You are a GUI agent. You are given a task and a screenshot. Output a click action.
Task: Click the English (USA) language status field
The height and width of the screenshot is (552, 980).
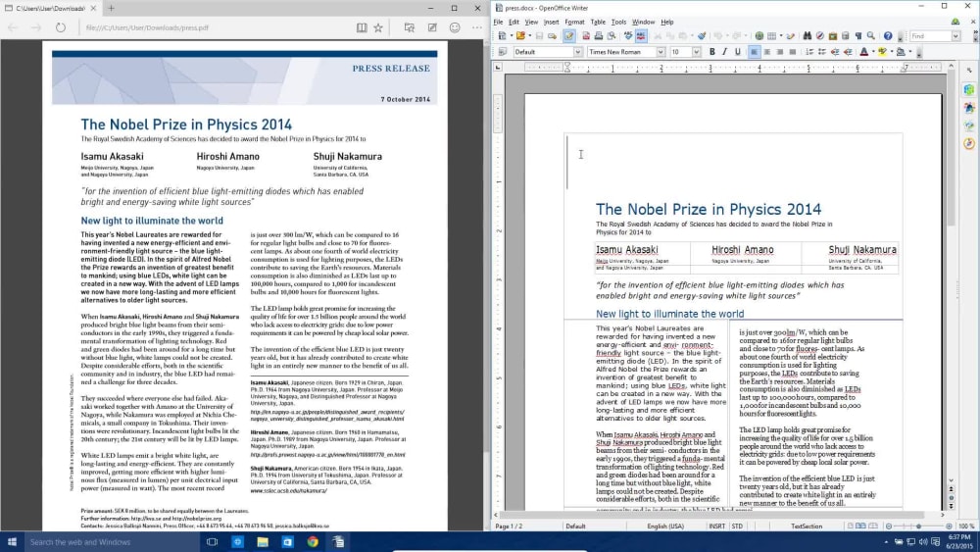pyautogui.click(x=665, y=527)
